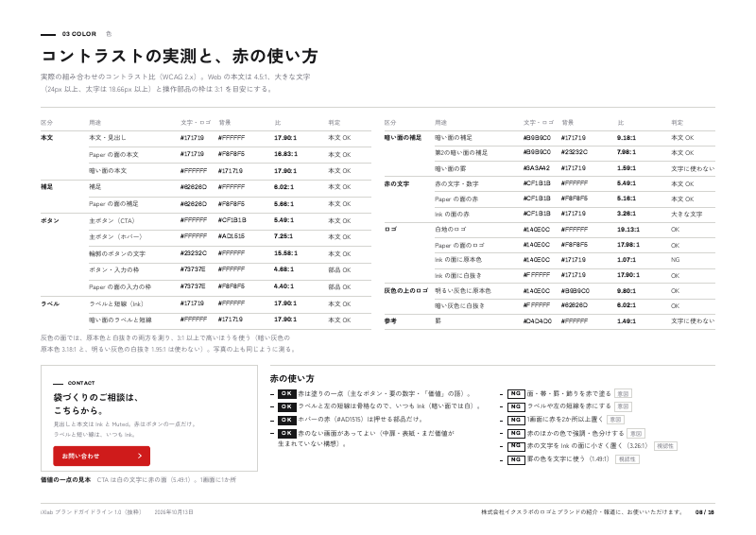Click the bold category label ラベル

(x=50, y=304)
